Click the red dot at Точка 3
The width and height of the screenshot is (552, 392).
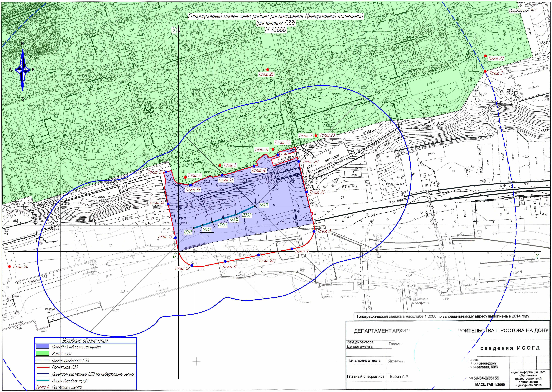(x=485, y=71)
